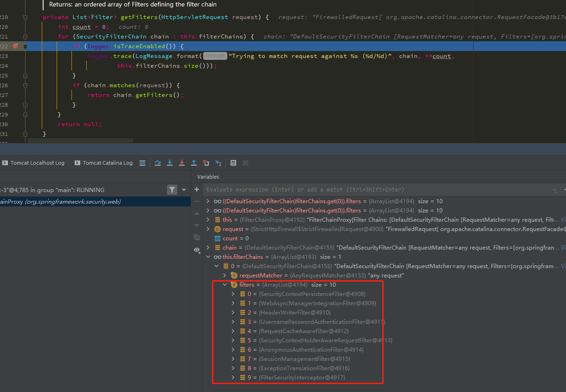Expand the 'request' variable node
566x392 pixels.
tap(208, 229)
